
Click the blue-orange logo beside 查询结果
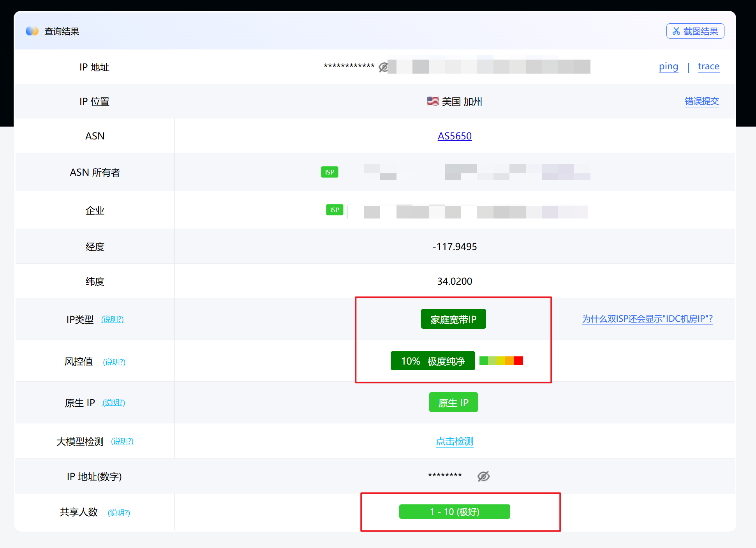point(32,31)
